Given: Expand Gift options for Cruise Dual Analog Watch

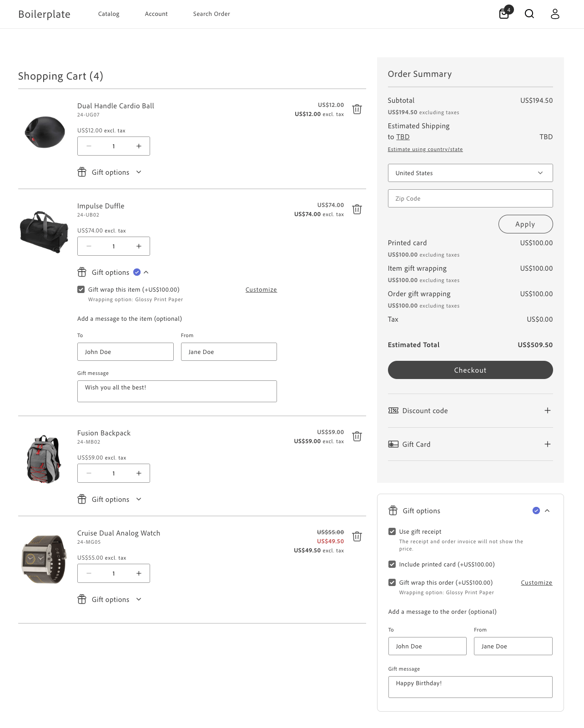Looking at the screenshot, I should (x=138, y=599).
